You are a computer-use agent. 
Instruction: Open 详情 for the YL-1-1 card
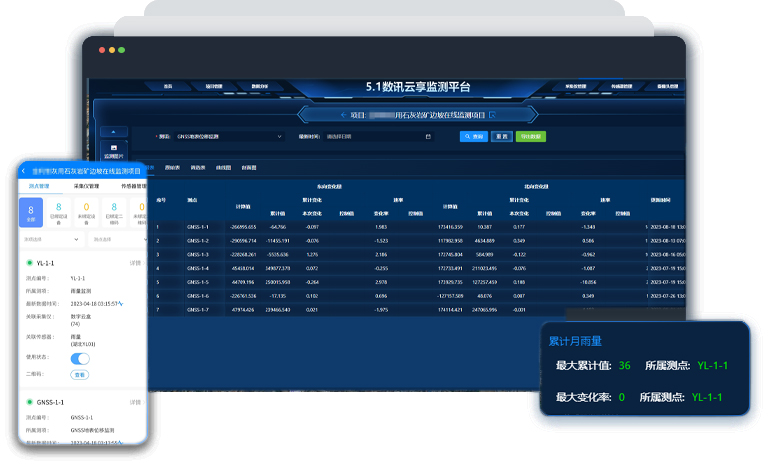(x=137, y=263)
